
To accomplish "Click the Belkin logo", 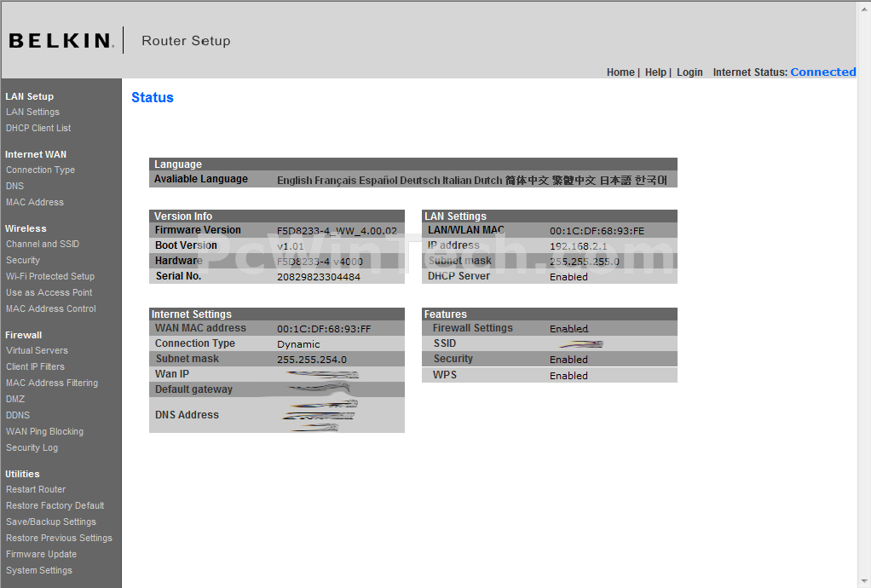I will click(x=61, y=41).
